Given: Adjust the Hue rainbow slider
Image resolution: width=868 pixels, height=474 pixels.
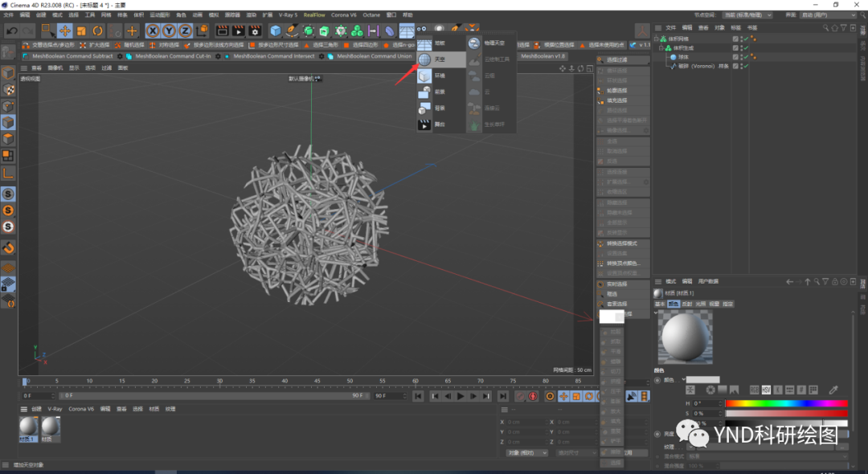Looking at the screenshot, I should (786, 404).
